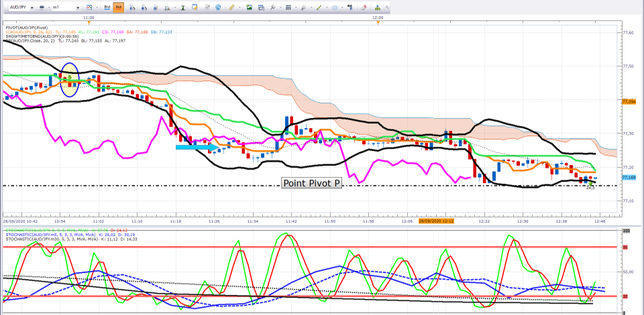Image resolution: width=644 pixels, height=315 pixels.
Task: Click the blue SB: 77,233 value
Action: click(162, 31)
